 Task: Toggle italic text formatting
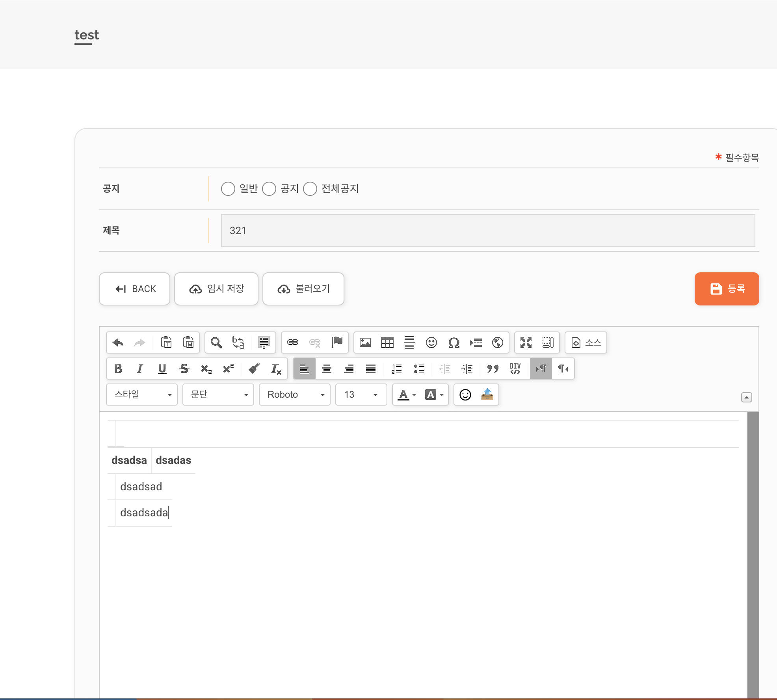tap(140, 368)
